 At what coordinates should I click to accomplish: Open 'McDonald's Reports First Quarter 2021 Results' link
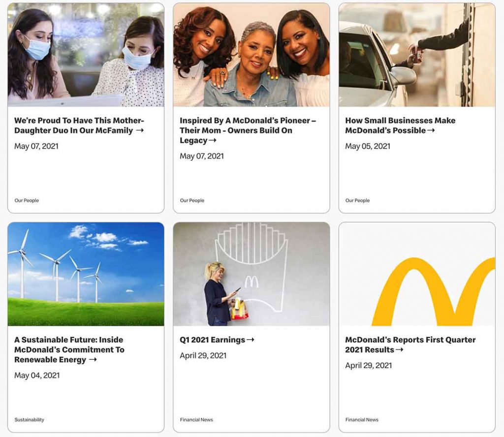410,344
